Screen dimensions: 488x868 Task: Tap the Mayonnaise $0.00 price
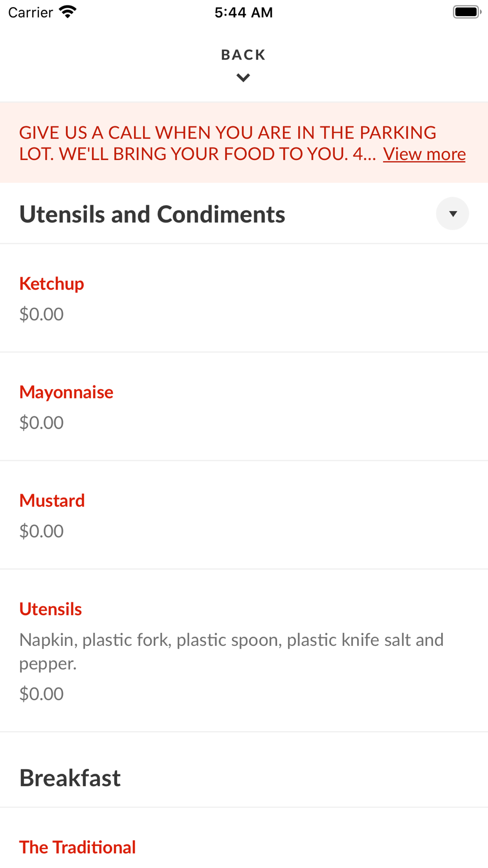click(41, 422)
